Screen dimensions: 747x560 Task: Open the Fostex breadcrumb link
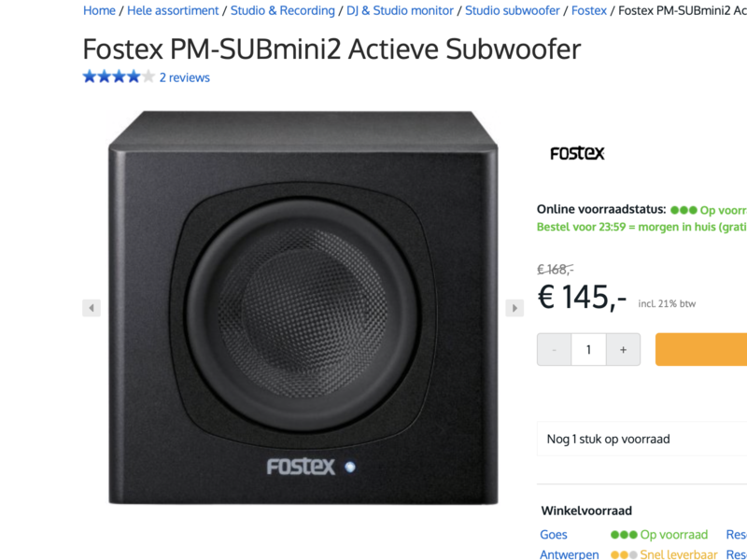coord(589,10)
